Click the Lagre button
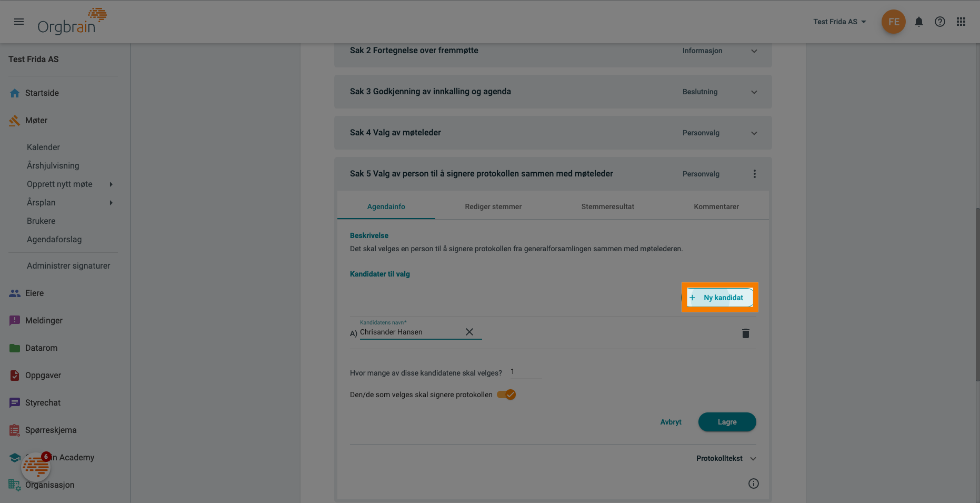The height and width of the screenshot is (503, 980). [727, 422]
